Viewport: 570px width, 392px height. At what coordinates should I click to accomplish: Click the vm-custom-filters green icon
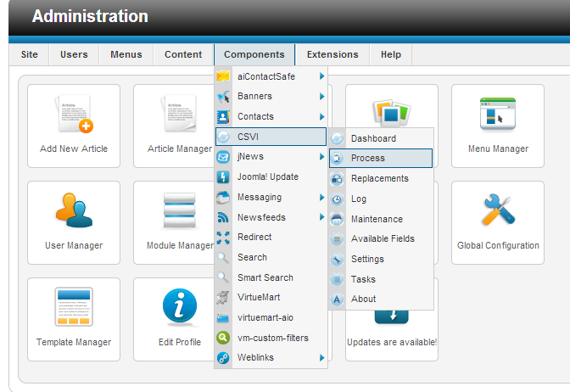coord(223,338)
